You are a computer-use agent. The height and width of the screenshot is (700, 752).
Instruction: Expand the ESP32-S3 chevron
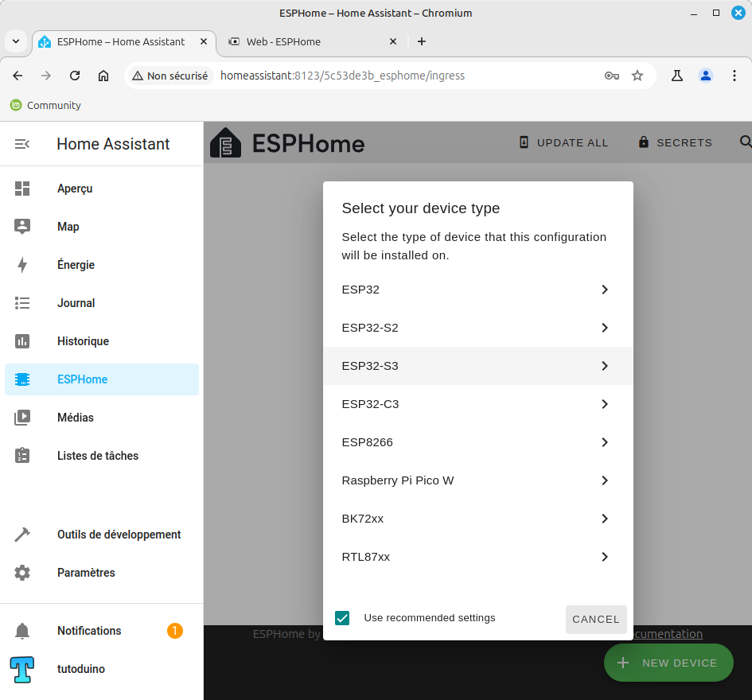coord(605,366)
